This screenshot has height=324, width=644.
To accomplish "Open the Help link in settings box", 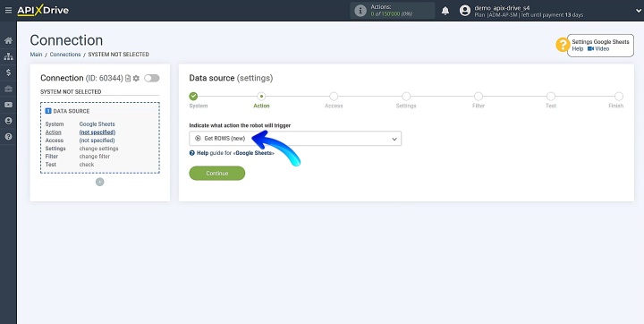I will (x=578, y=48).
